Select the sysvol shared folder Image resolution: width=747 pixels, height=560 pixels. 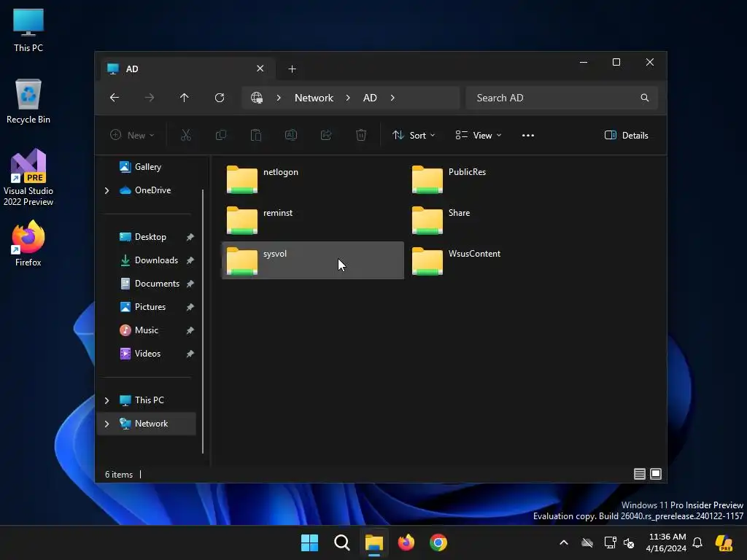(x=312, y=260)
